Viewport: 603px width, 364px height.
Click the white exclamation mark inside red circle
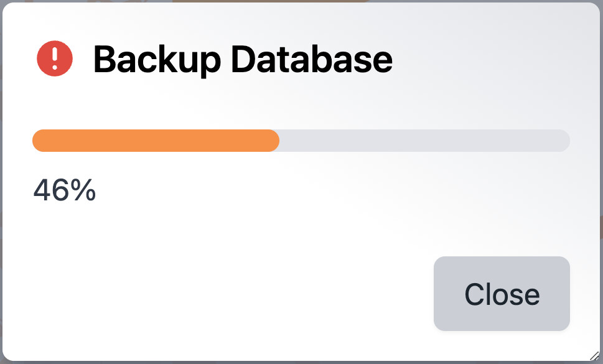[x=55, y=59]
